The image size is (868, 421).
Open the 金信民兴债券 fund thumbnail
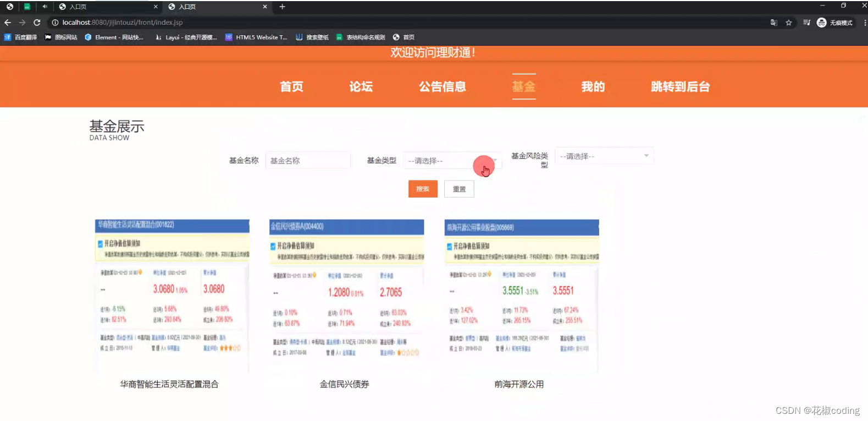coord(346,296)
